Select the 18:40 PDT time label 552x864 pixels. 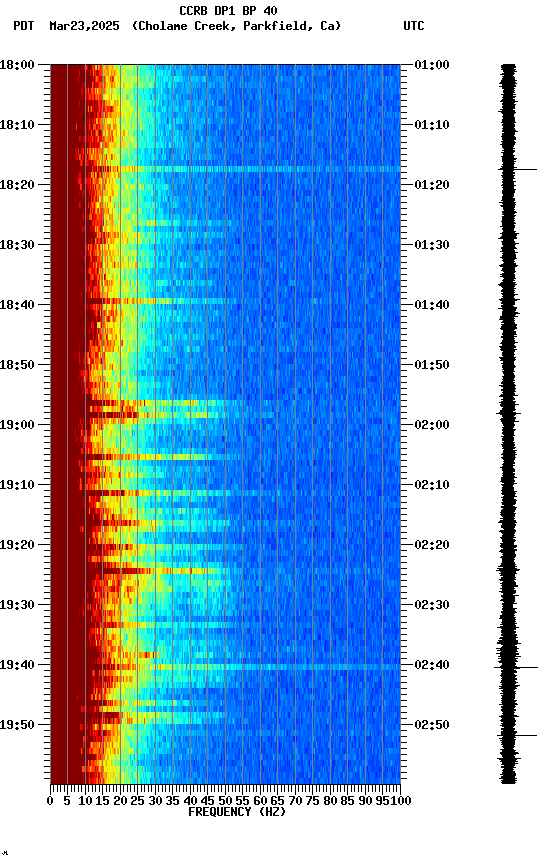(x=17, y=305)
